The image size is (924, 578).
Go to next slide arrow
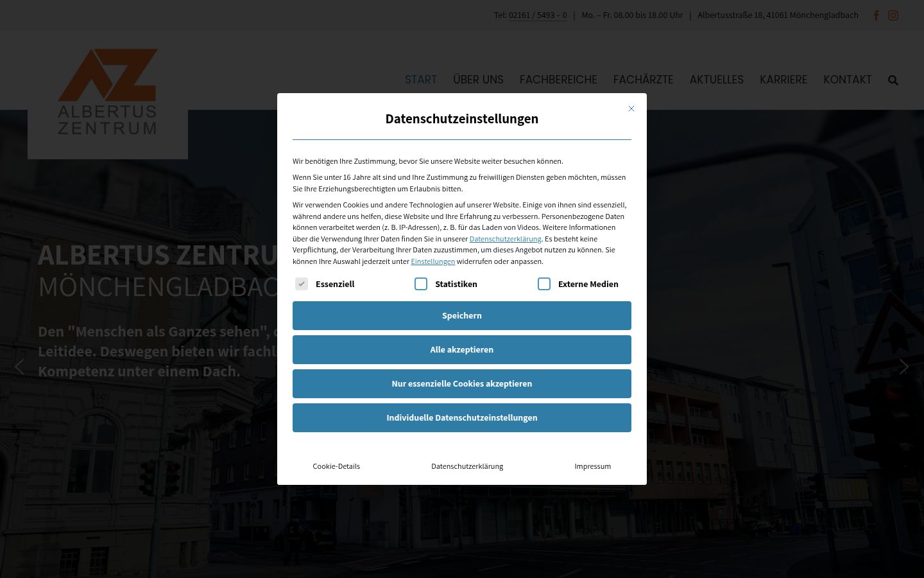(x=904, y=367)
